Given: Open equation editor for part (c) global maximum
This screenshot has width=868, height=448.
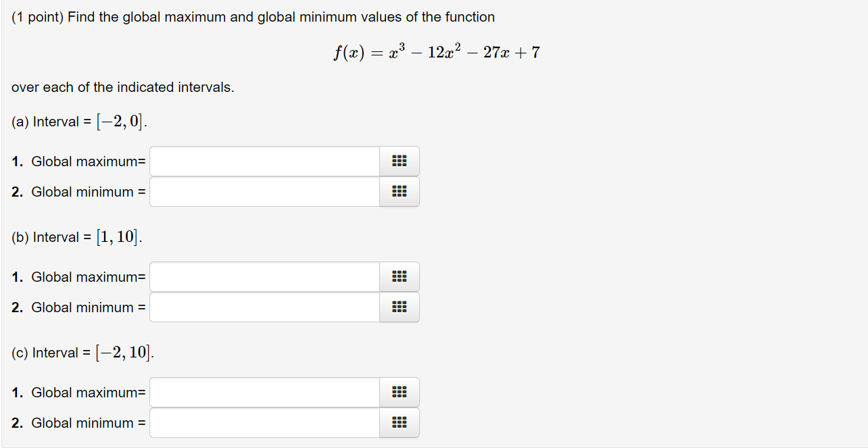Looking at the screenshot, I should pyautogui.click(x=399, y=392).
